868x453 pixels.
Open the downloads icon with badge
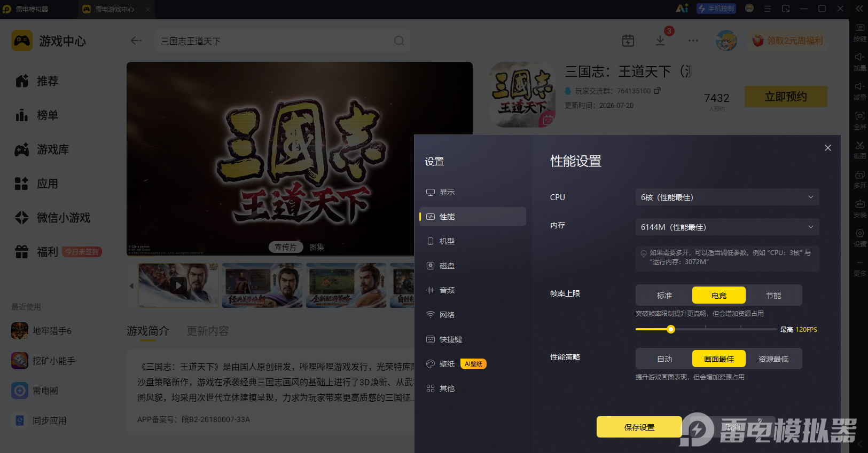tap(660, 41)
